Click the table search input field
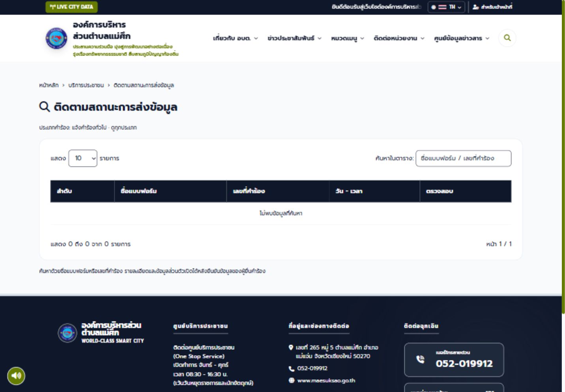Viewport: 565px width, 392px height. coord(464,159)
